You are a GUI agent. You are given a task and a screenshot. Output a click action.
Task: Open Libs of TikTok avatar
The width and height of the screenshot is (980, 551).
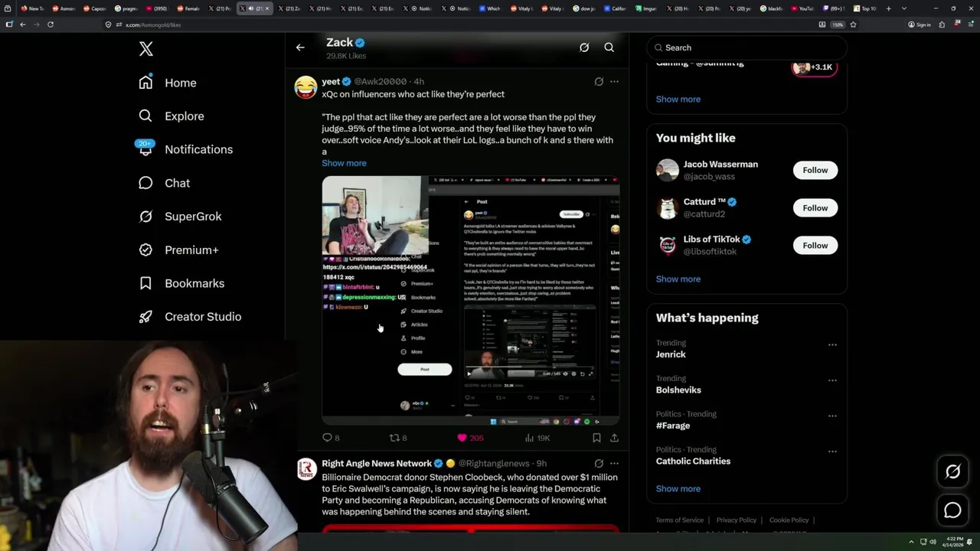tap(668, 245)
